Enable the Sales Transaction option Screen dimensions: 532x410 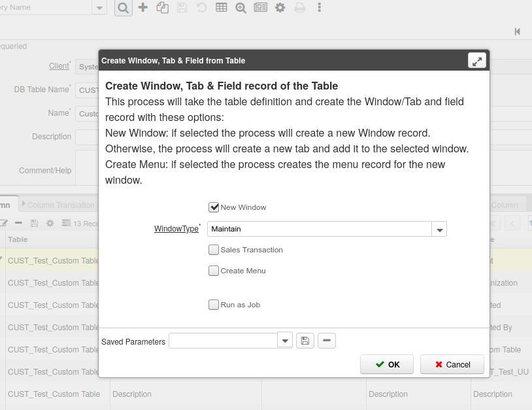pyautogui.click(x=214, y=250)
